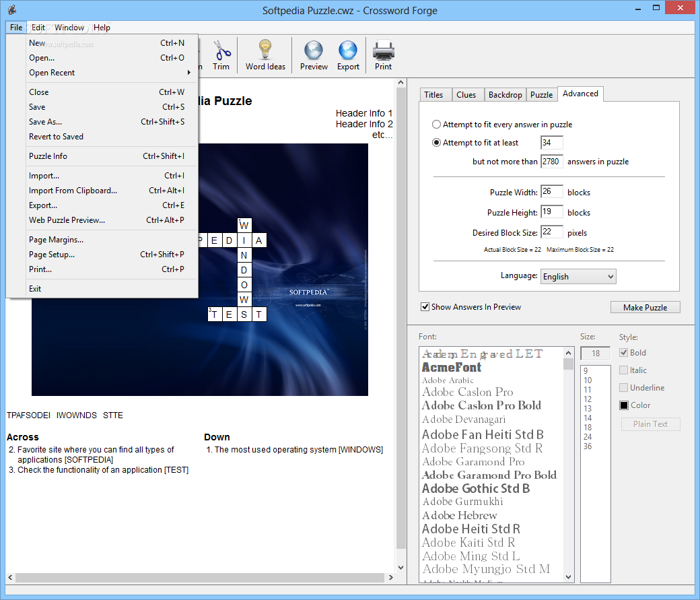Screen dimensions: 700x600
Task: Toggle Show Answers In Preview checkbox
Action: coord(425,307)
